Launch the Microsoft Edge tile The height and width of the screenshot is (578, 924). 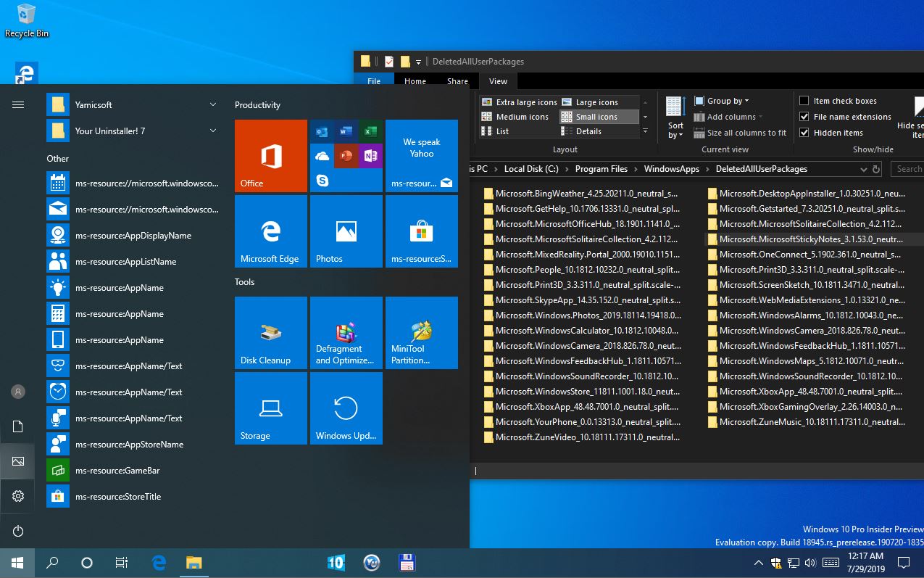271,231
